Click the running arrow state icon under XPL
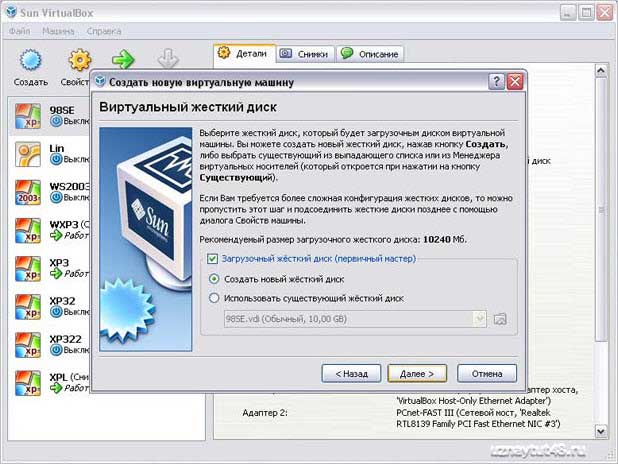 (x=56, y=388)
